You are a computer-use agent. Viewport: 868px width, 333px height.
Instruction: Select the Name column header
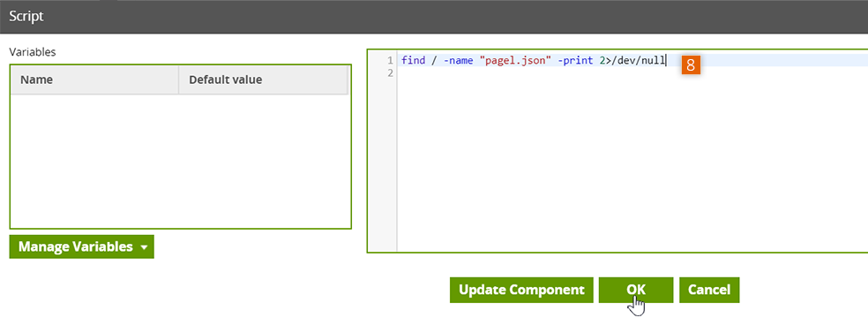(94, 79)
